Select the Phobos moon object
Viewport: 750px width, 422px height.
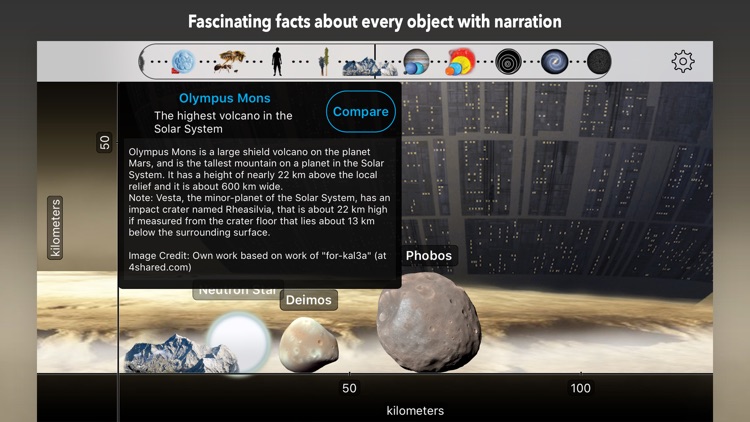429,322
